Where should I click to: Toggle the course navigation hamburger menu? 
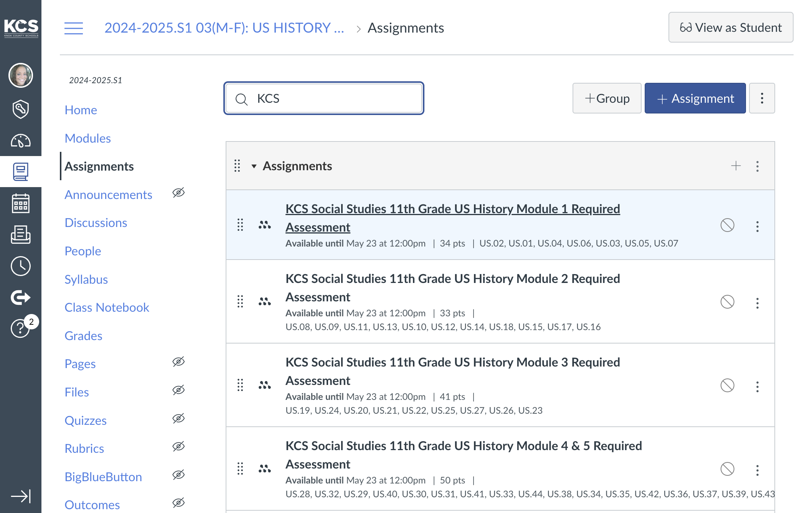74,28
